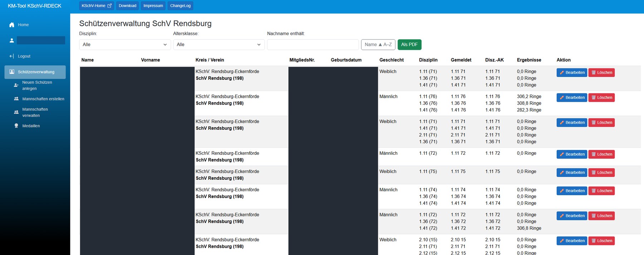Click Bearbeiten for the 2.10 (15) row
This screenshot has width=644, height=255.
click(x=572, y=241)
